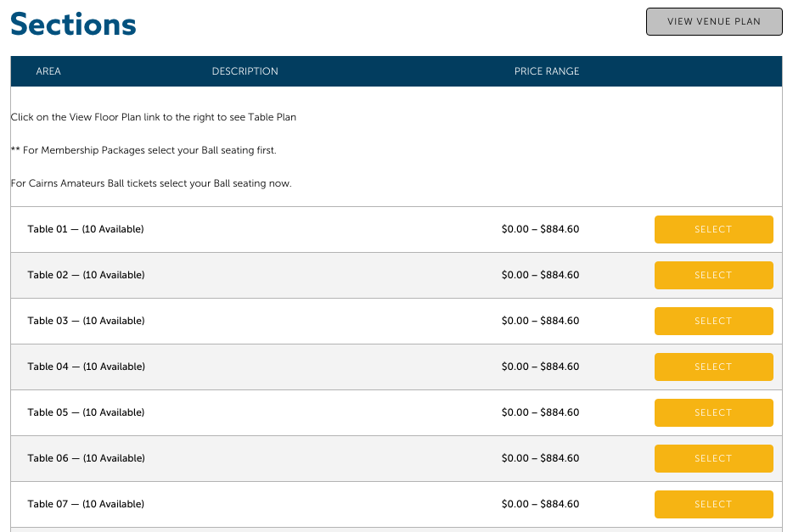The image size is (793, 532).
Task: Click the "View Floor Plan link" instruction line
Action: tap(153, 117)
